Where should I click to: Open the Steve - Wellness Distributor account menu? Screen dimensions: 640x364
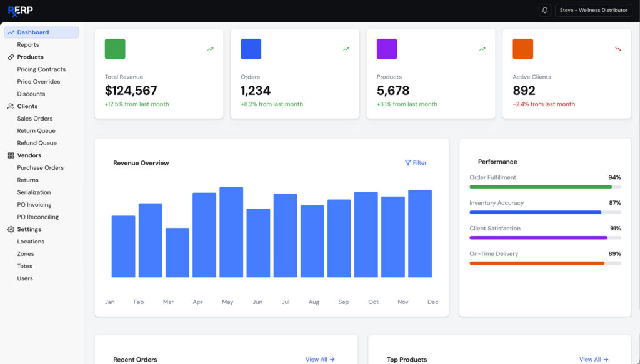593,11
